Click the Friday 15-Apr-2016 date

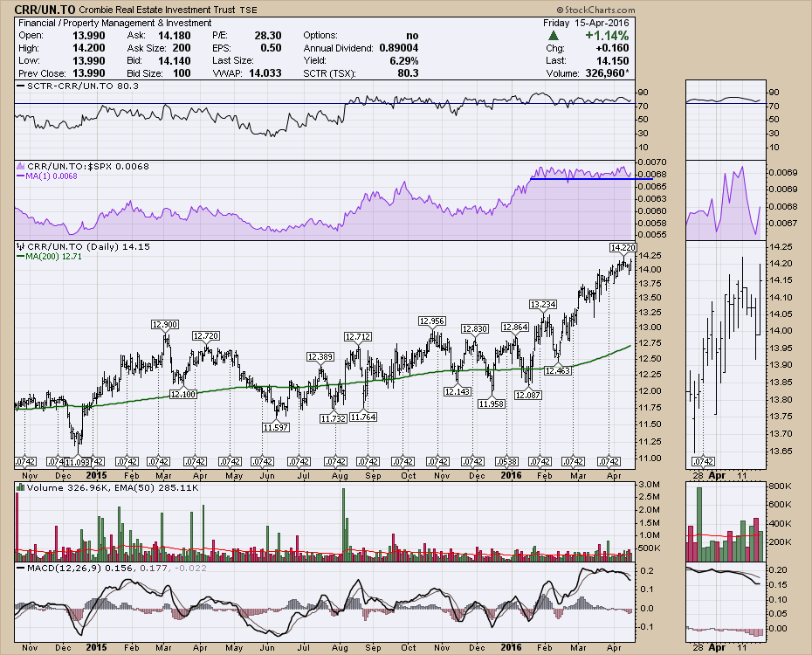pyautogui.click(x=586, y=23)
